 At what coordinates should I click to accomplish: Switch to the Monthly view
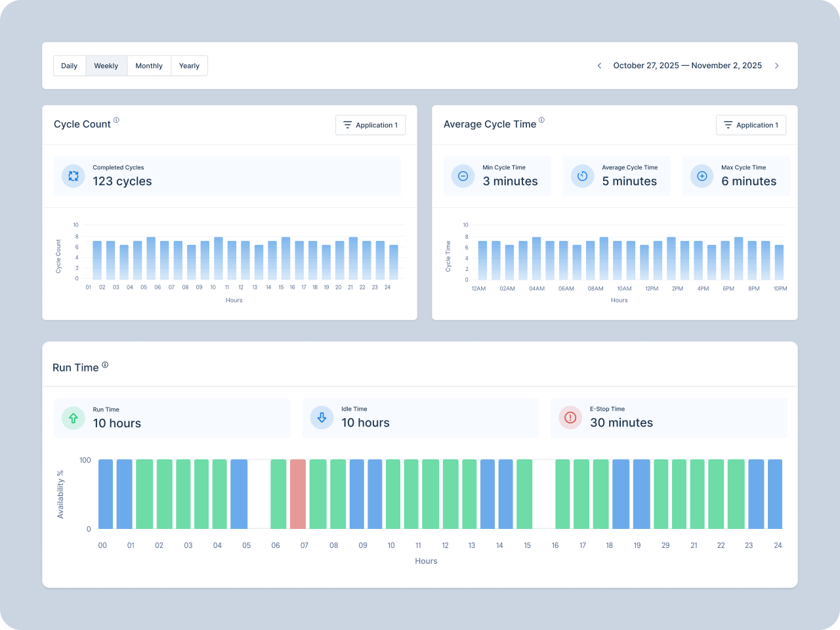(149, 66)
